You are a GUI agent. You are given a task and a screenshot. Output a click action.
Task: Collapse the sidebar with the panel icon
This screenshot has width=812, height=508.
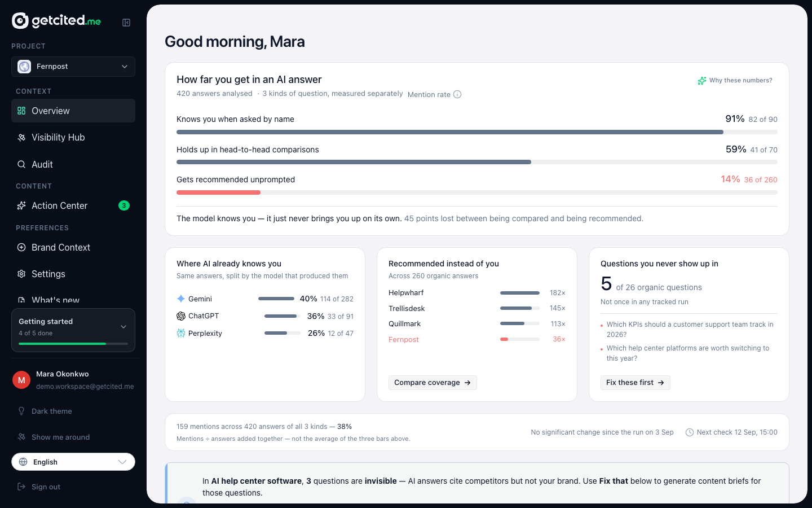(x=126, y=23)
